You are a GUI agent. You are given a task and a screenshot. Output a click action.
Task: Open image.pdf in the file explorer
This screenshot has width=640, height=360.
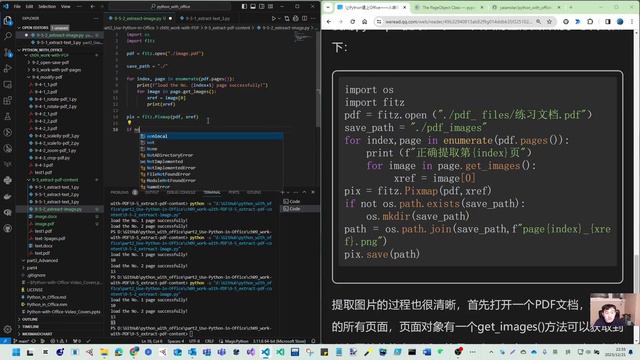[x=44, y=224]
